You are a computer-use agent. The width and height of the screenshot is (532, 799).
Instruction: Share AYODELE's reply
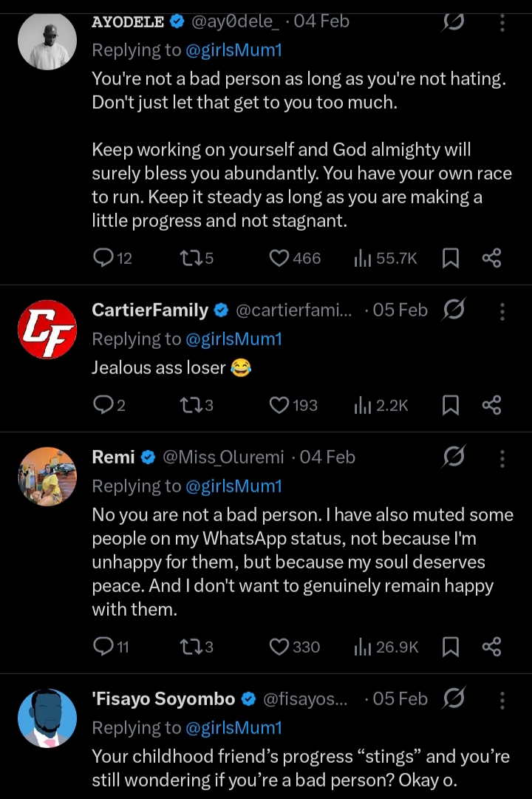tap(491, 258)
